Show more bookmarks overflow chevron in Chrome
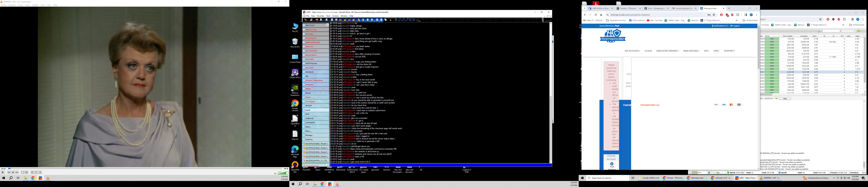The height and width of the screenshot is (187, 868). coord(737,20)
